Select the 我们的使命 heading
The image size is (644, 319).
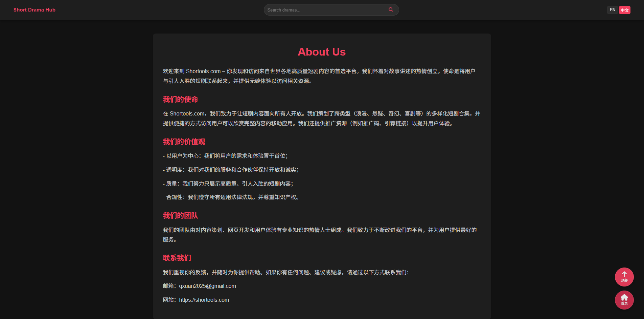click(x=180, y=100)
